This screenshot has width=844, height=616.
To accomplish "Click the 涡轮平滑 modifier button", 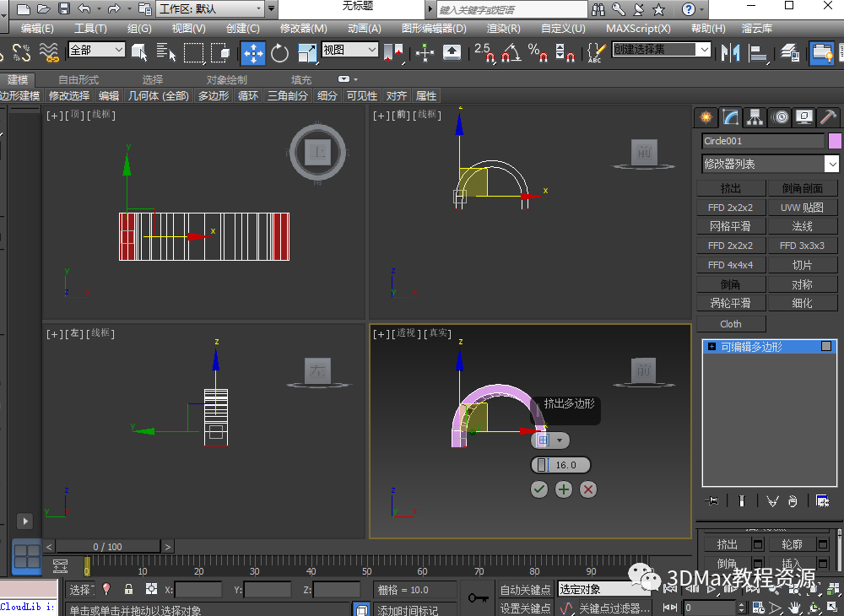I will tap(730, 303).
